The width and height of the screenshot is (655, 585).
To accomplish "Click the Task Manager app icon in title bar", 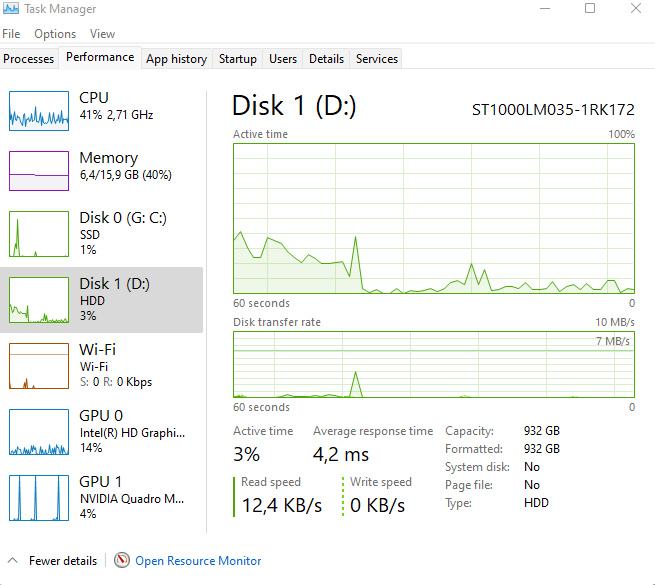I will click(11, 9).
